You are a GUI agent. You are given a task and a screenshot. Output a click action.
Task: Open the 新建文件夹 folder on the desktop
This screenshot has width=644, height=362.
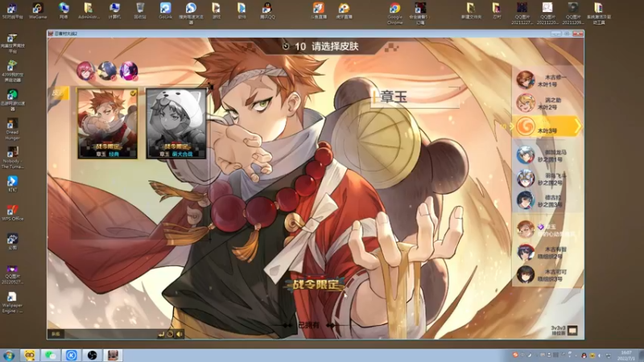[x=471, y=10]
